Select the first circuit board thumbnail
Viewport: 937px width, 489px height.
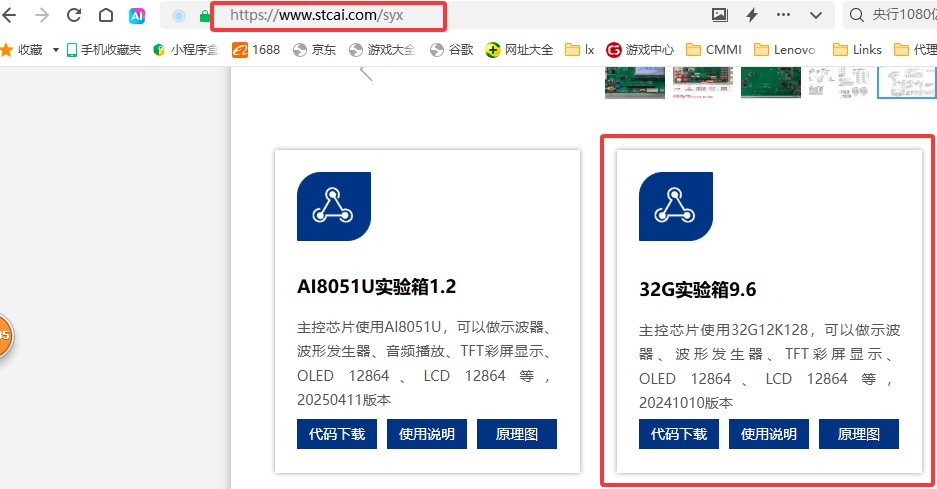(x=635, y=82)
